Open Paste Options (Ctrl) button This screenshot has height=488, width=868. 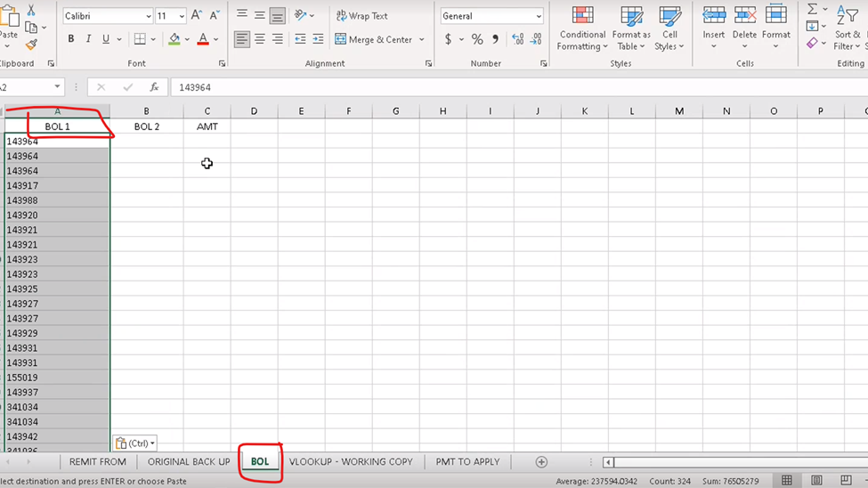(135, 443)
